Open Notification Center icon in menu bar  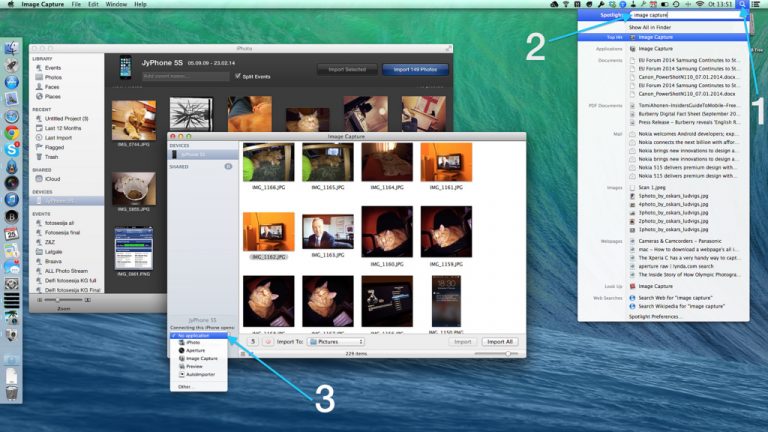coord(756,4)
